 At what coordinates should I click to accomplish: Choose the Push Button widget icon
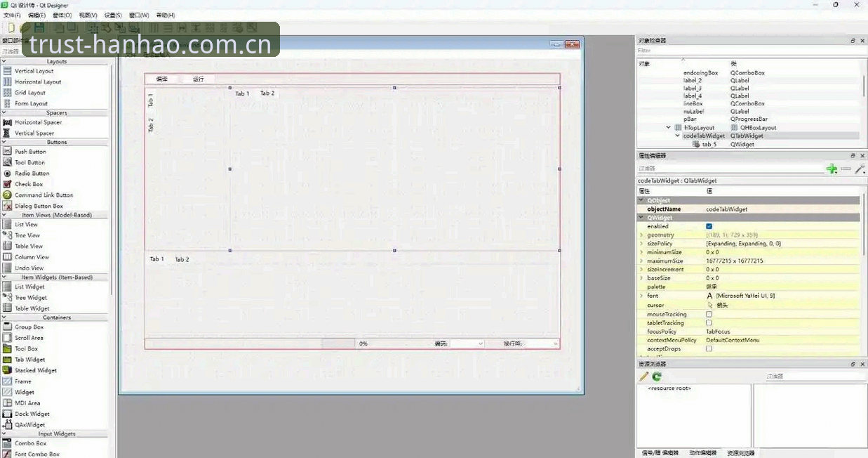[x=8, y=152]
